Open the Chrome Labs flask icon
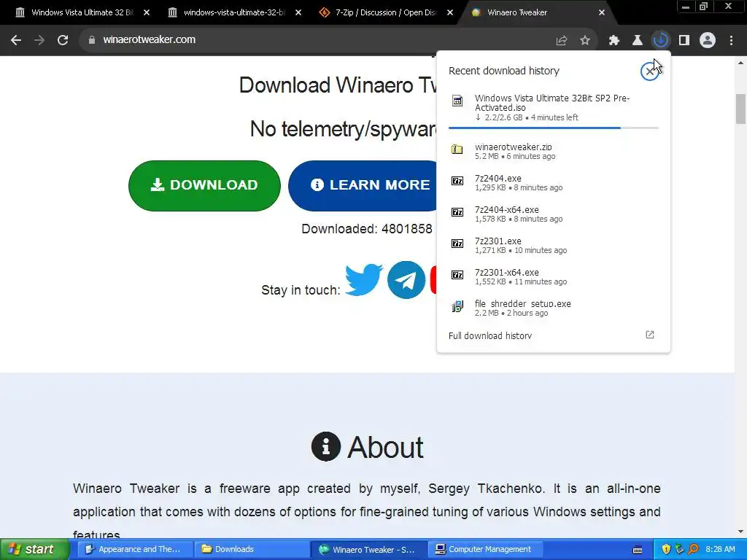Screen dimensions: 747x560 click(x=638, y=41)
